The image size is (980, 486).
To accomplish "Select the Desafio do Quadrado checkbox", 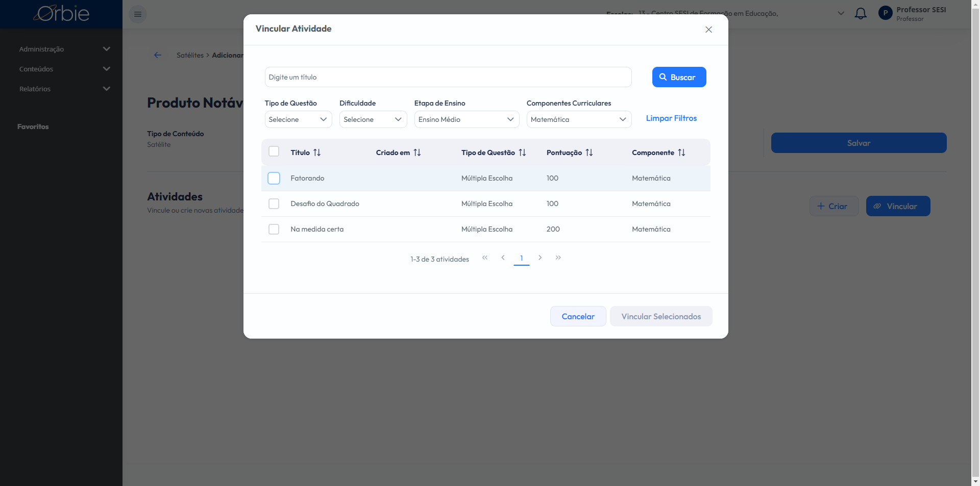I will click(x=274, y=203).
